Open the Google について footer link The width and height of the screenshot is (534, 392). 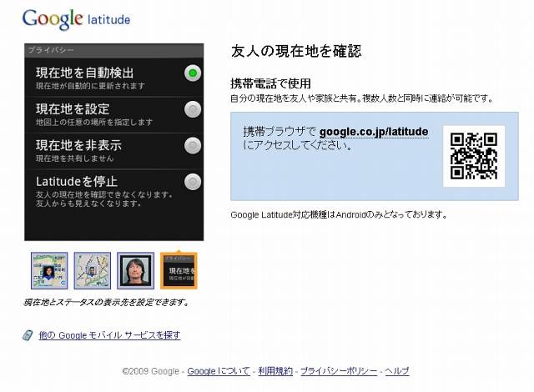click(x=218, y=371)
